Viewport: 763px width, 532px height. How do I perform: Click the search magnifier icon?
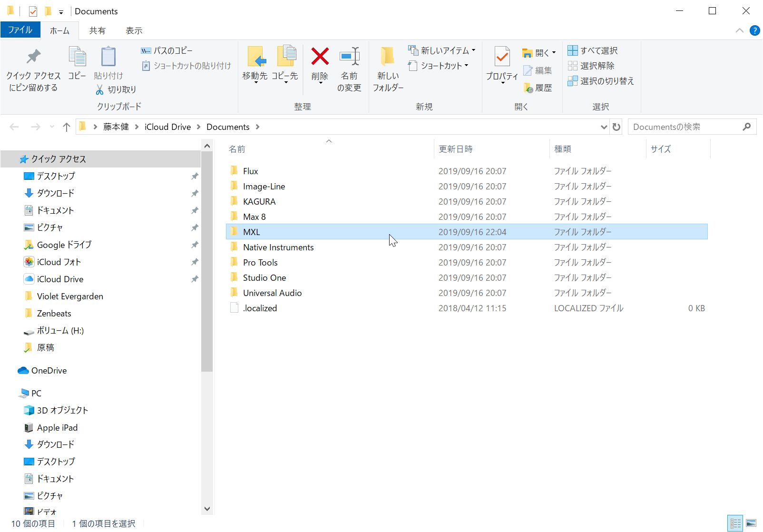point(747,127)
